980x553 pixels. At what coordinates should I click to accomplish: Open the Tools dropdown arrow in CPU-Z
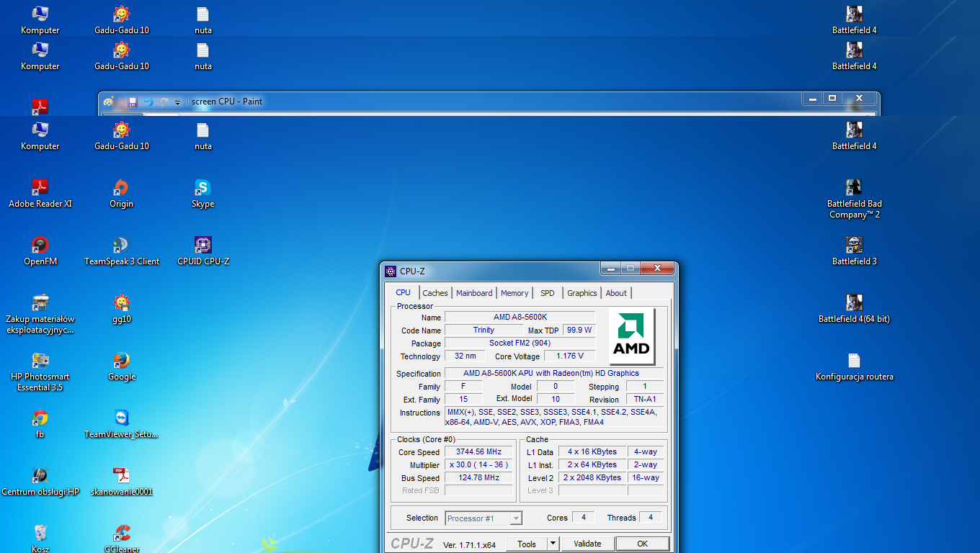click(553, 544)
